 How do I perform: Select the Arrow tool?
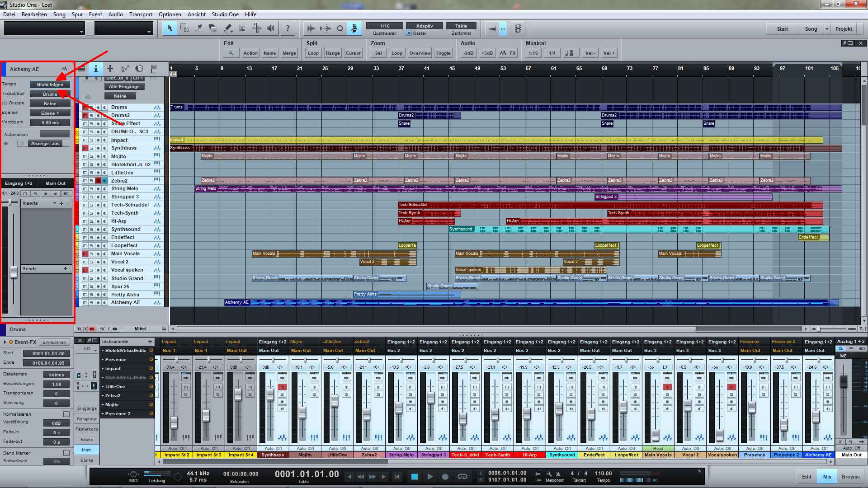pos(170,28)
